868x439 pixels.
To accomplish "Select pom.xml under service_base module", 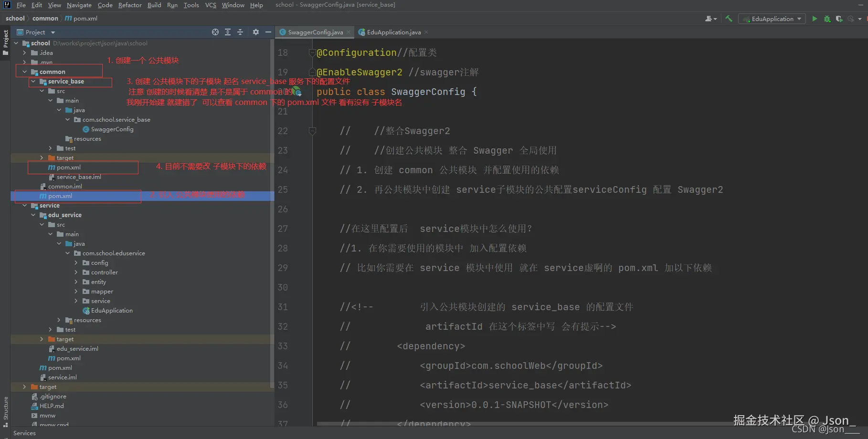I will point(64,167).
